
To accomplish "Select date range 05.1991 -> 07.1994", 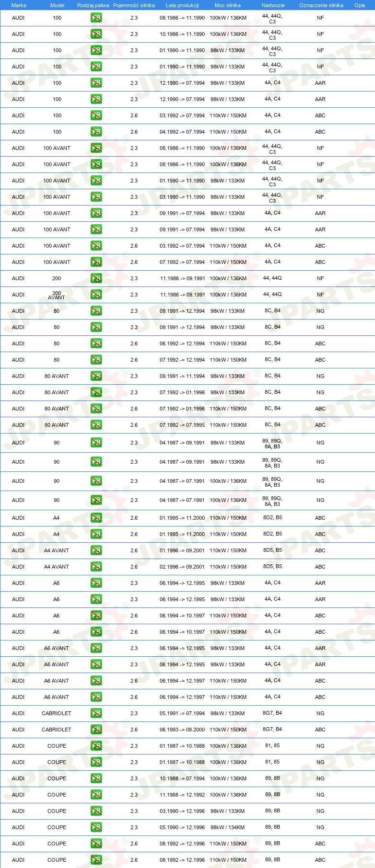I will tap(182, 713).
